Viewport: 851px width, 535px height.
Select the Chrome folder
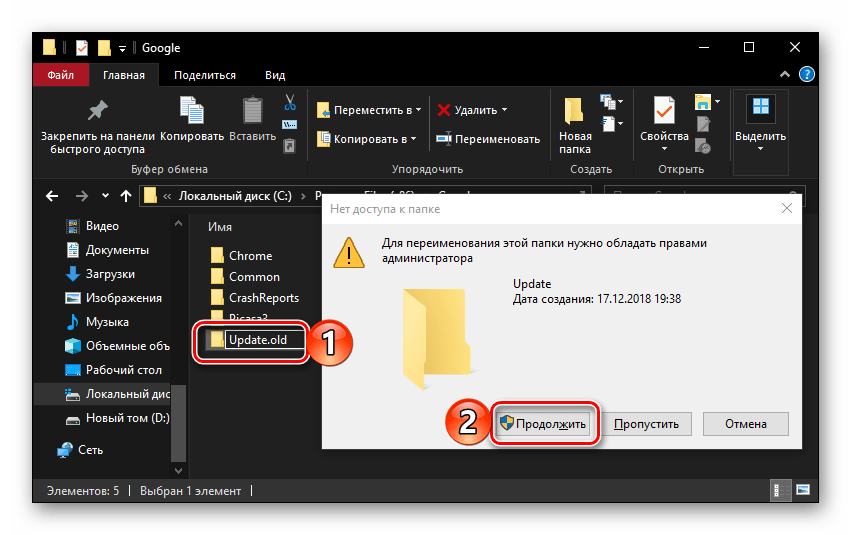[242, 256]
